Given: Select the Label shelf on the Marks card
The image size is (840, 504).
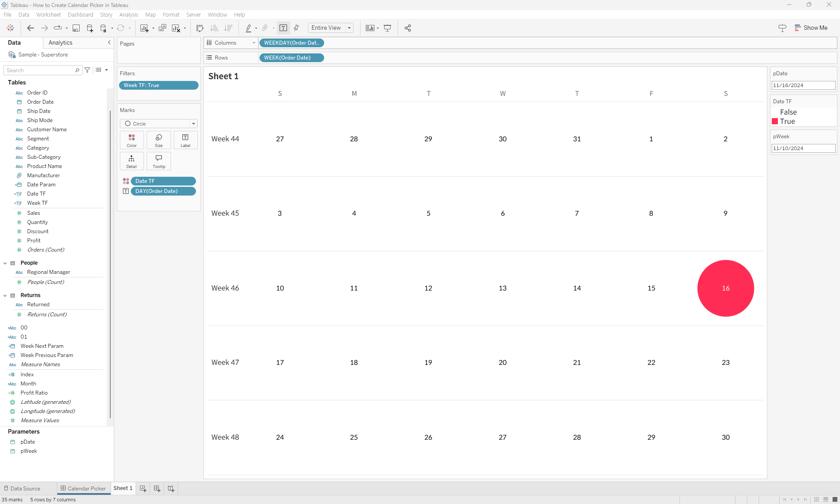Looking at the screenshot, I should pos(185,140).
